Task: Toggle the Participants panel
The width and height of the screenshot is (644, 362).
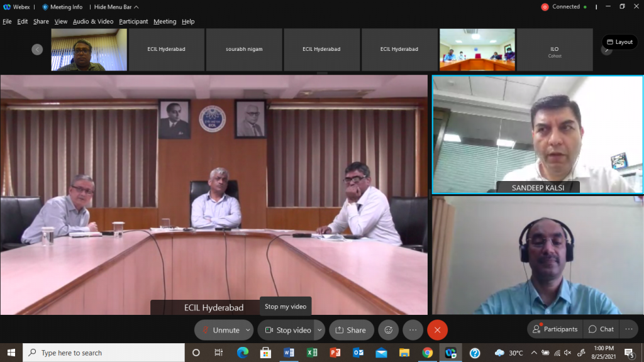Action: pyautogui.click(x=555, y=329)
